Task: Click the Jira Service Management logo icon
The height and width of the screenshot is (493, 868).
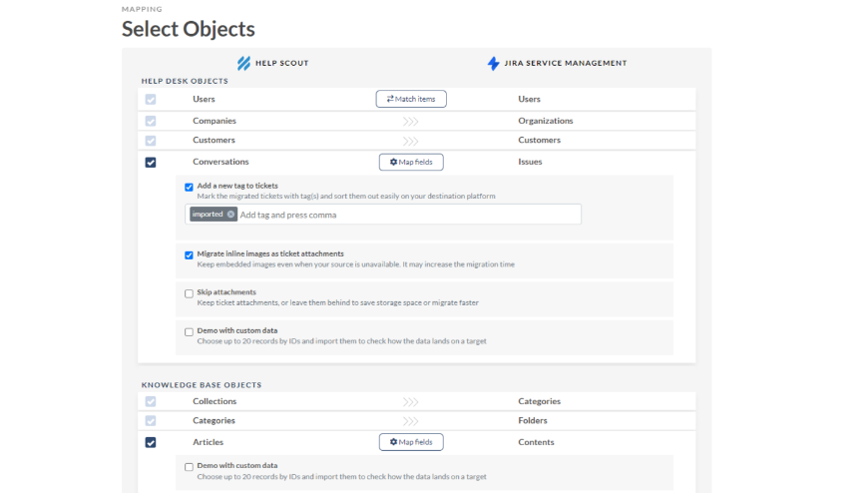Action: [493, 64]
